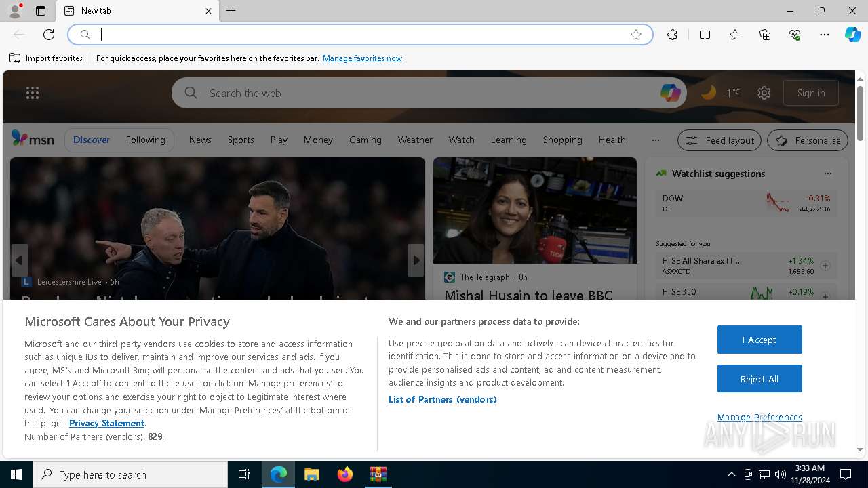Expand more categories ellipsis
Viewport: 868px width, 488px height.
655,140
